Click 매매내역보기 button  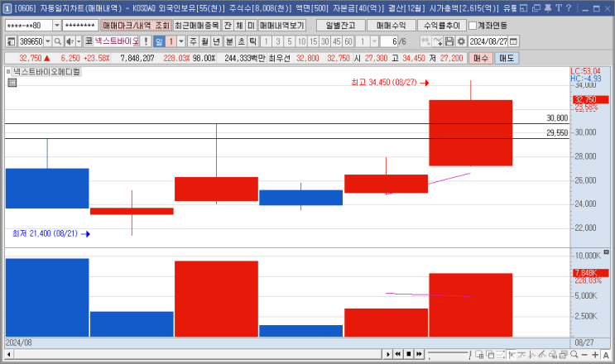(x=282, y=26)
